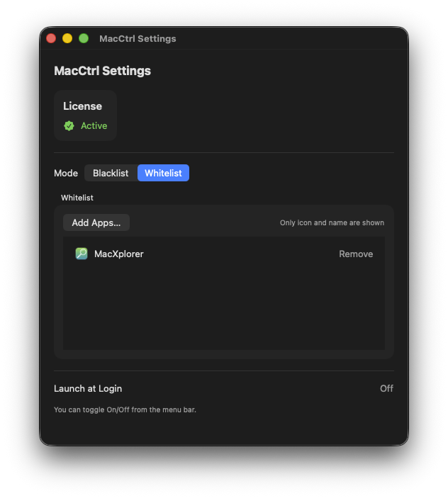Click the large MacCtrl Settings heading
This screenshot has height=498, width=448.
point(102,71)
